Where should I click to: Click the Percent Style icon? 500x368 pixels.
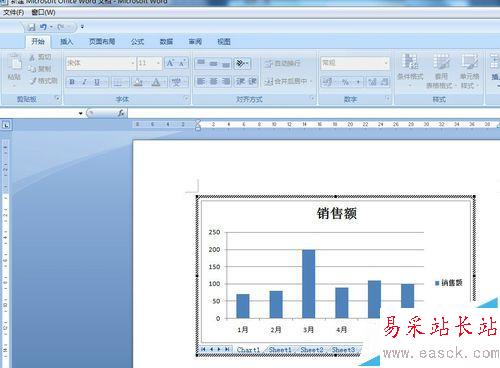pyautogui.click(x=346, y=82)
